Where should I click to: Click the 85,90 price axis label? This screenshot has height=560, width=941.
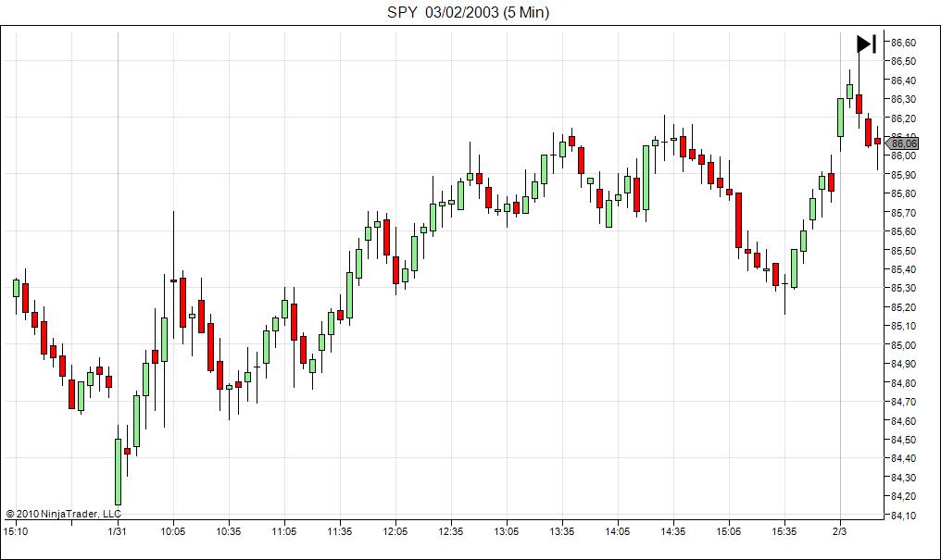[903, 175]
